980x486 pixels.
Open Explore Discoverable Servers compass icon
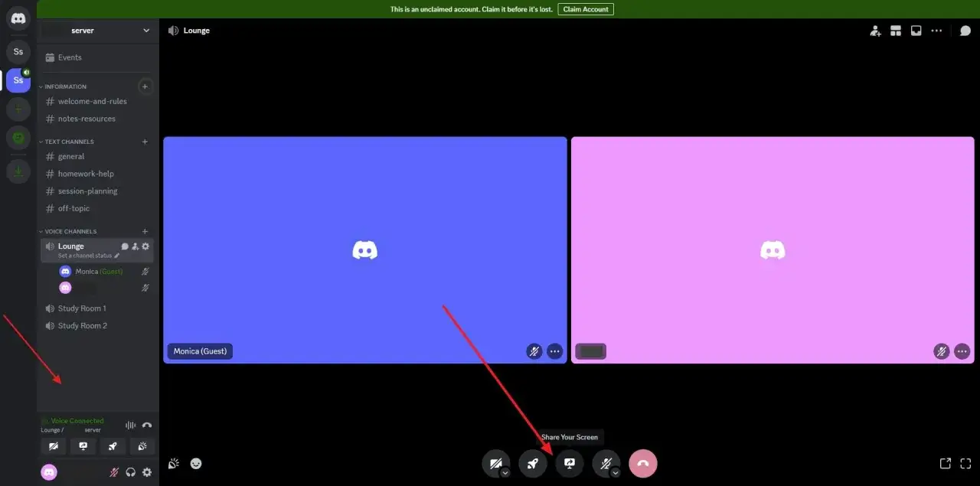[x=18, y=138]
